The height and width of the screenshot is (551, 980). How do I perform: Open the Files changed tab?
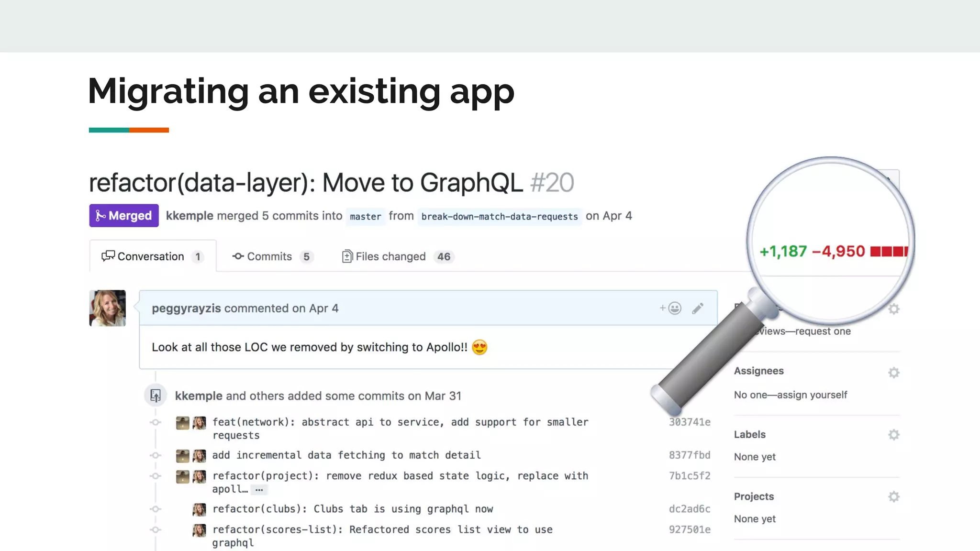[398, 256]
